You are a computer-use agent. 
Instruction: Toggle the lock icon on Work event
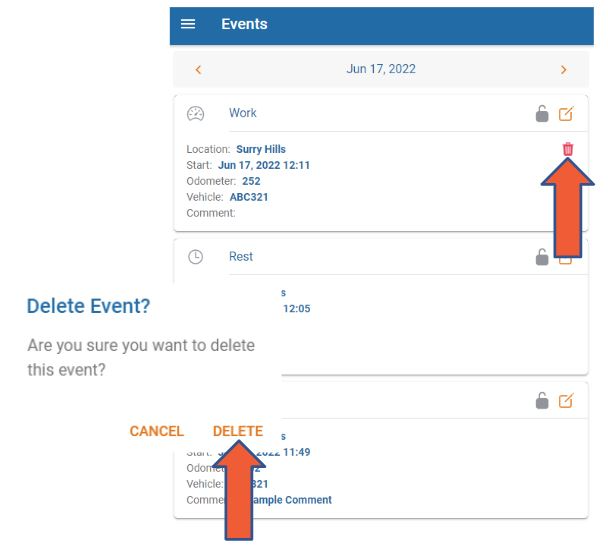click(x=542, y=114)
